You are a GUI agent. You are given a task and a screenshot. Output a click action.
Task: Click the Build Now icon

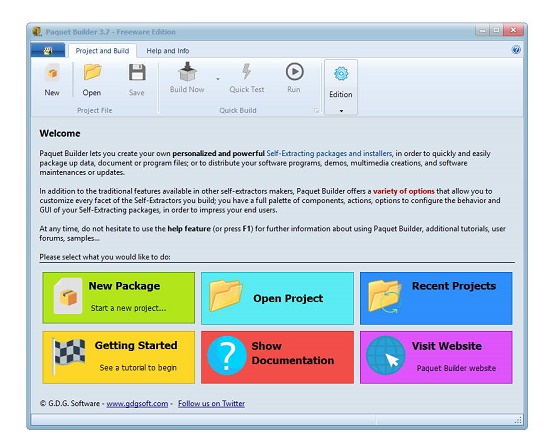187,72
